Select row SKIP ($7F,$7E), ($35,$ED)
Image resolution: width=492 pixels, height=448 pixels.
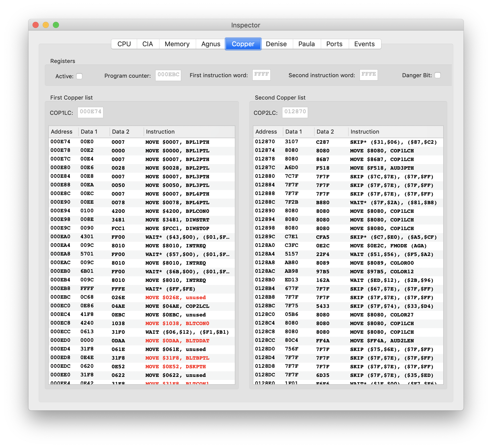point(348,375)
